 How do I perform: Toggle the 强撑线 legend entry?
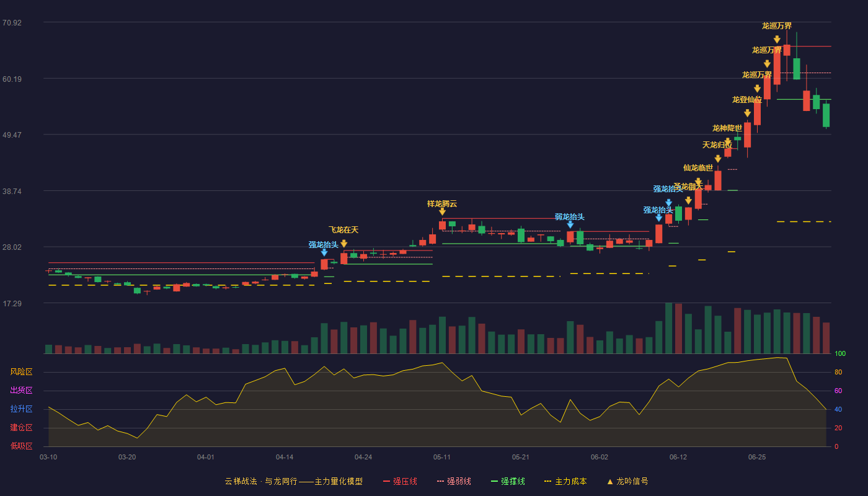[508, 481]
